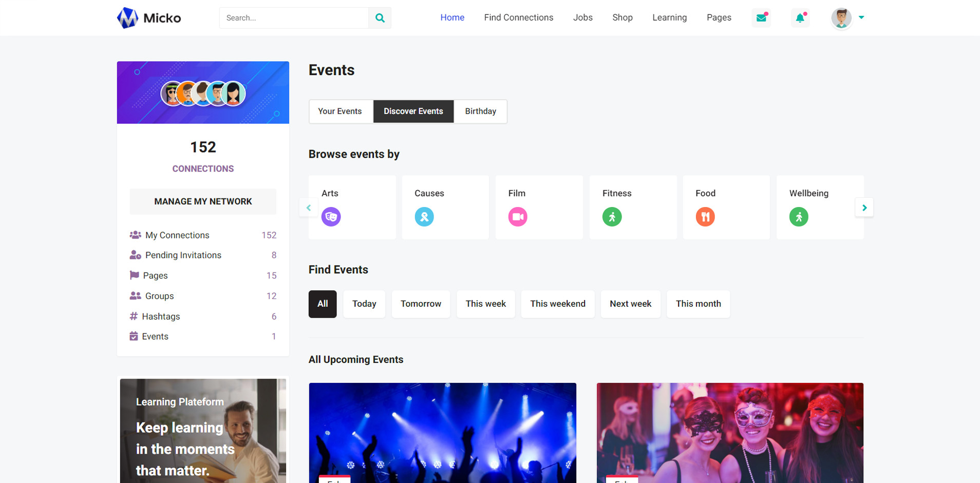
Task: Switch to the Your Events tab
Action: tap(340, 112)
